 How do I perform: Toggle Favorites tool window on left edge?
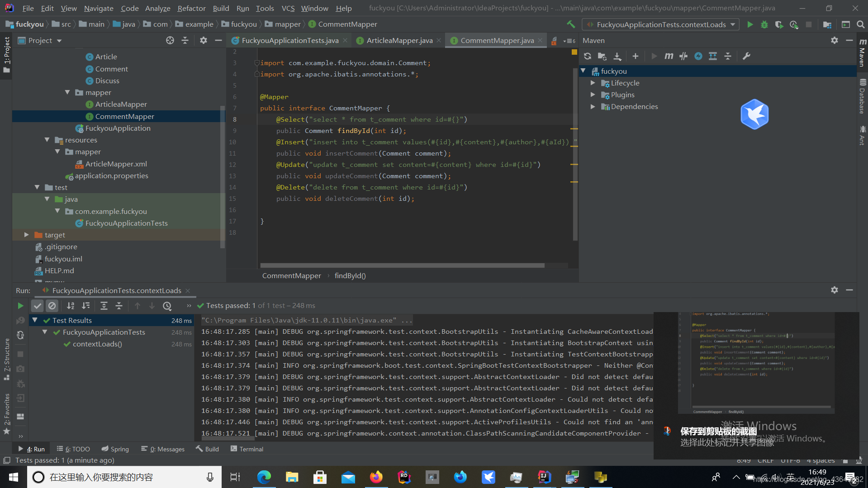click(6, 414)
